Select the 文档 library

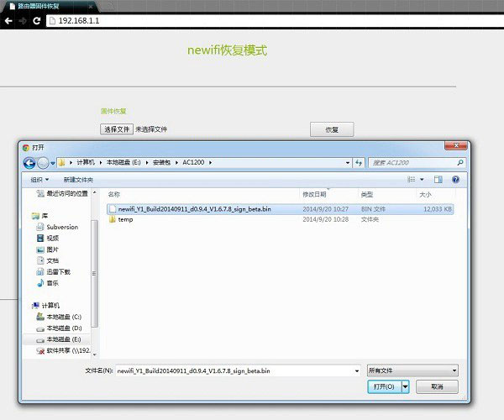pyautogui.click(x=48, y=260)
